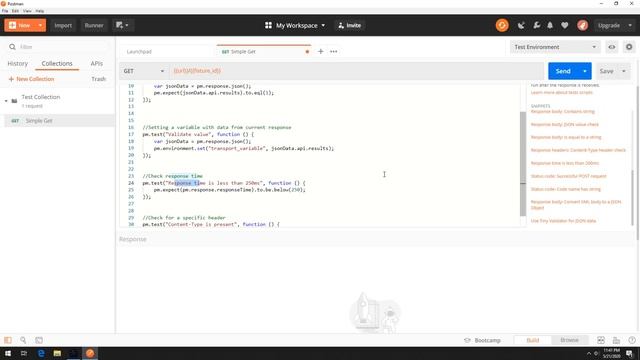Open the Save options dropdown arrow
640x360 pixels.
point(624,71)
